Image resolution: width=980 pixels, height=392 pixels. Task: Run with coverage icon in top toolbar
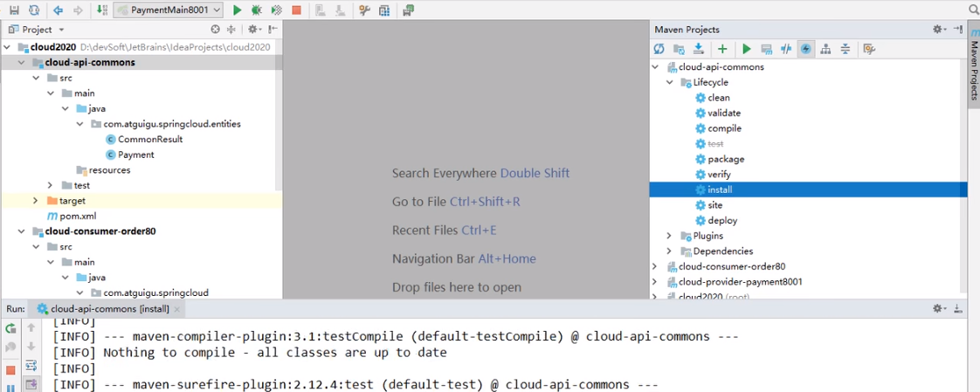coord(276,10)
